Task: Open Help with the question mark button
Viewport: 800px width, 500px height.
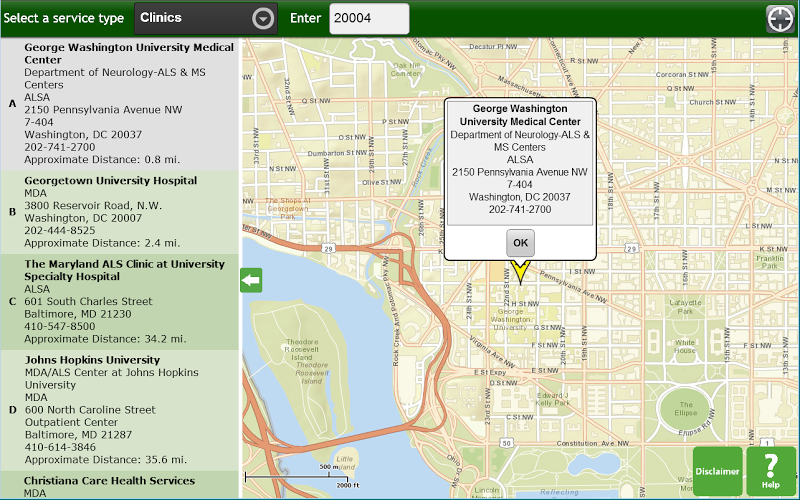Action: [770, 471]
